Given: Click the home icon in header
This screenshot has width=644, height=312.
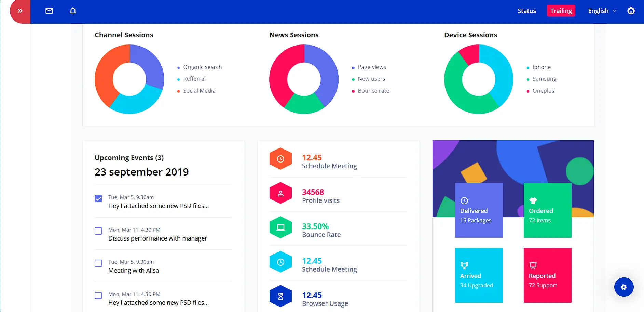Looking at the screenshot, I should pos(631,11).
